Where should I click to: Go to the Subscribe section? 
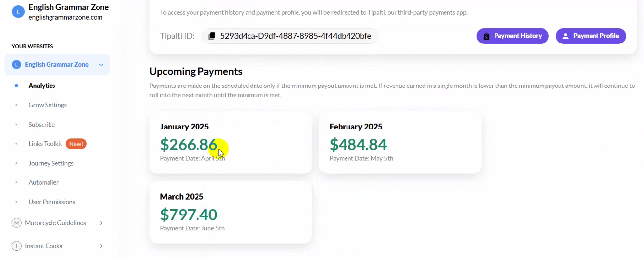pos(42,124)
